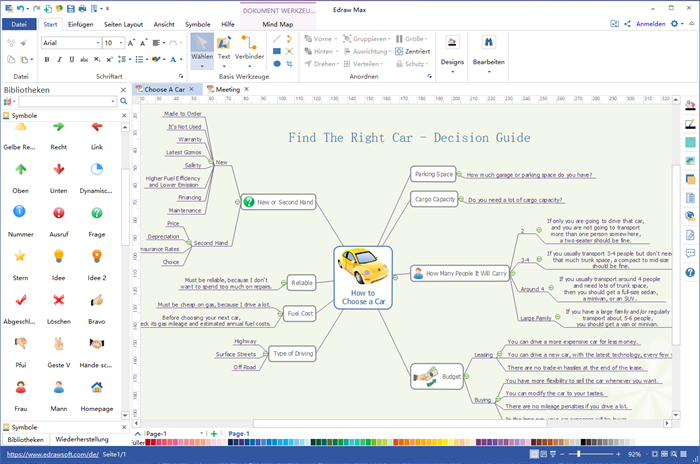Image resolution: width=700 pixels, height=464 pixels.
Task: Open the Bearbeiten dropdown
Action: click(x=488, y=50)
